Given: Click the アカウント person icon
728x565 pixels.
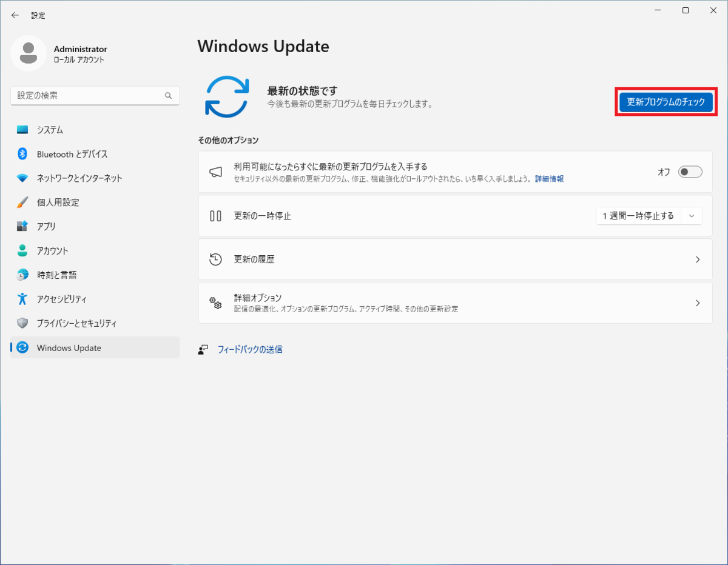Looking at the screenshot, I should 22,250.
